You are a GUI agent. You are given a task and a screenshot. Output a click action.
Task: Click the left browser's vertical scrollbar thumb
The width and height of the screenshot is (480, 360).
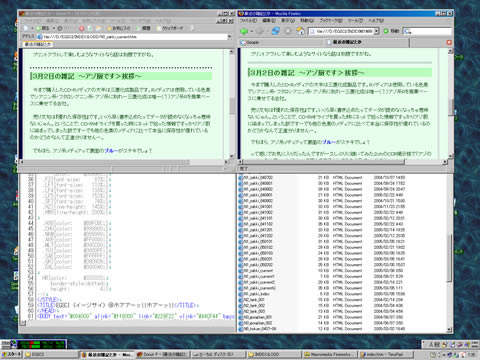pyautogui.click(x=232, y=106)
